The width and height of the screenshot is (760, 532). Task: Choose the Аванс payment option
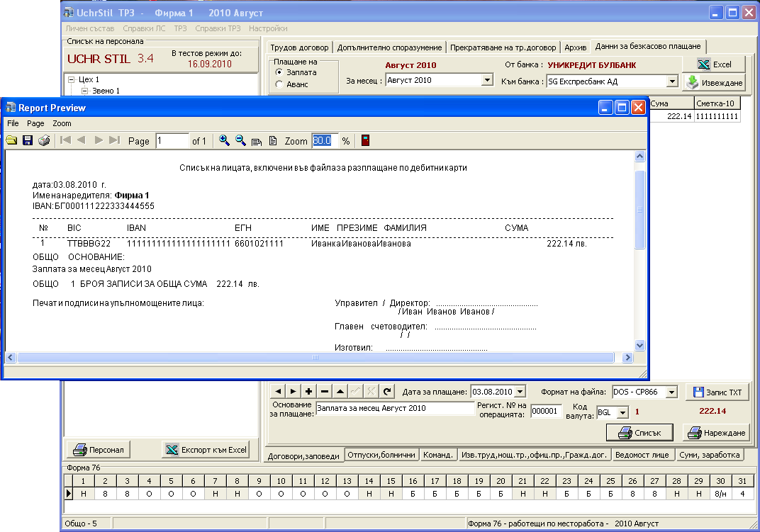[279, 84]
